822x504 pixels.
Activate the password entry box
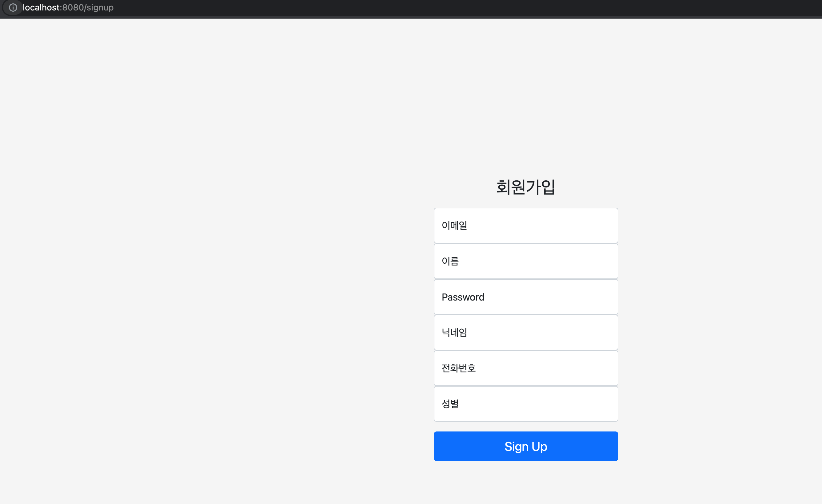526,297
